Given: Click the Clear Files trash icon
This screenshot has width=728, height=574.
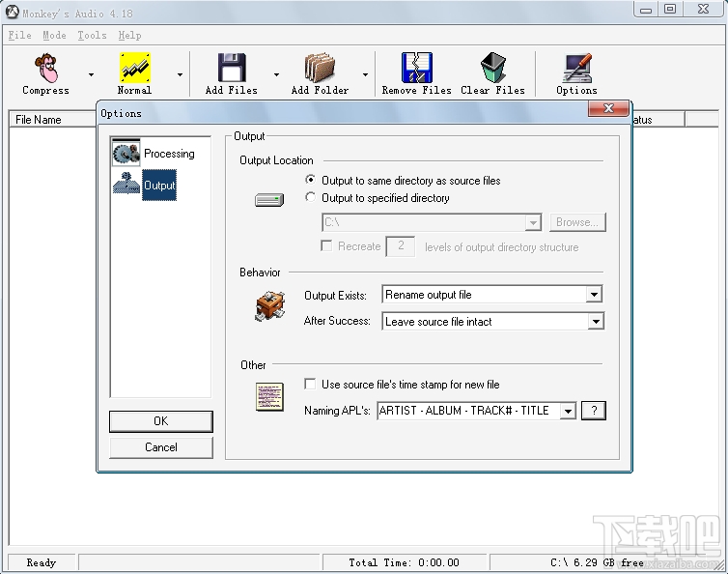Looking at the screenshot, I should tap(493, 68).
